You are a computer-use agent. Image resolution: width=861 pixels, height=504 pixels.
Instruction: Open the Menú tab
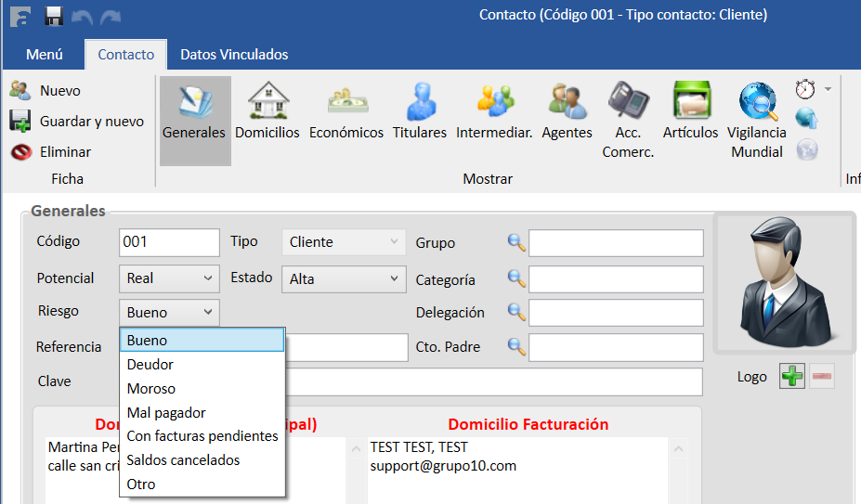[x=45, y=55]
